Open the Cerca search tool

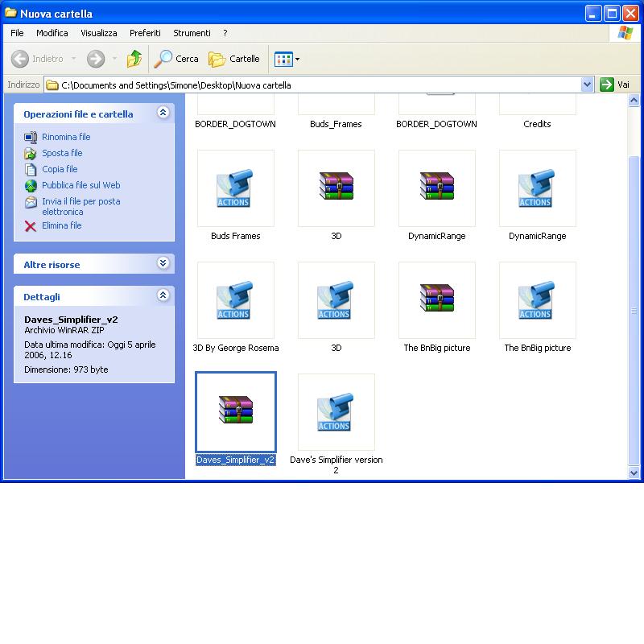coord(176,59)
